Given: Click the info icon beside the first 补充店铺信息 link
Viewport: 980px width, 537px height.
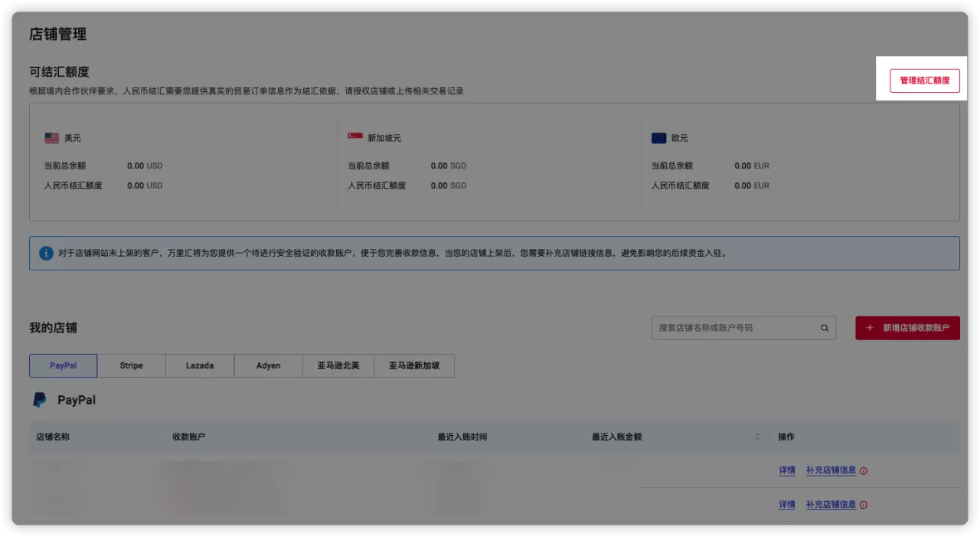Looking at the screenshot, I should pyautogui.click(x=864, y=470).
